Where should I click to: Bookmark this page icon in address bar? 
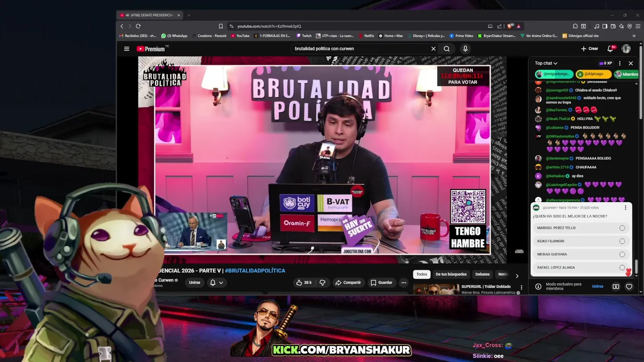pyautogui.click(x=220, y=26)
